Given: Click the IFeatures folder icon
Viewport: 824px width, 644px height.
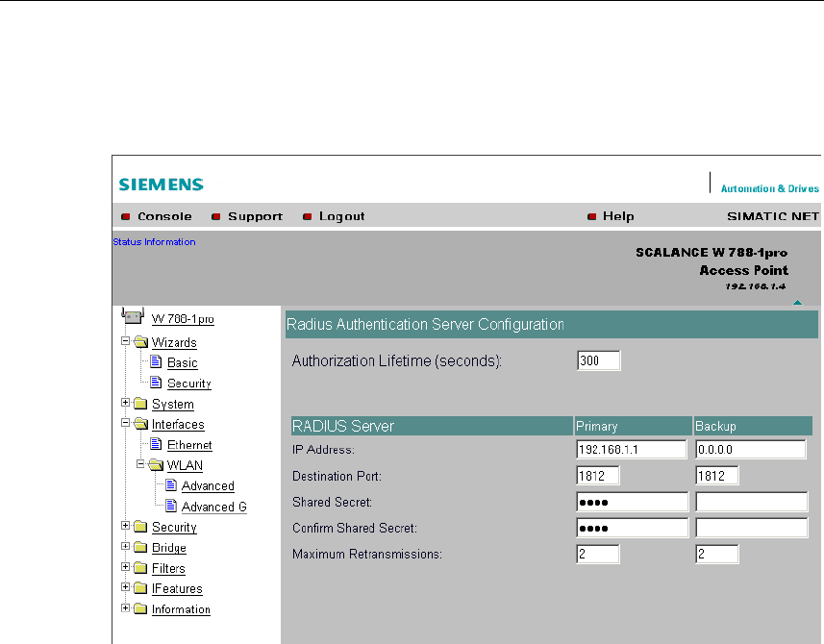Looking at the screenshot, I should point(140,588).
